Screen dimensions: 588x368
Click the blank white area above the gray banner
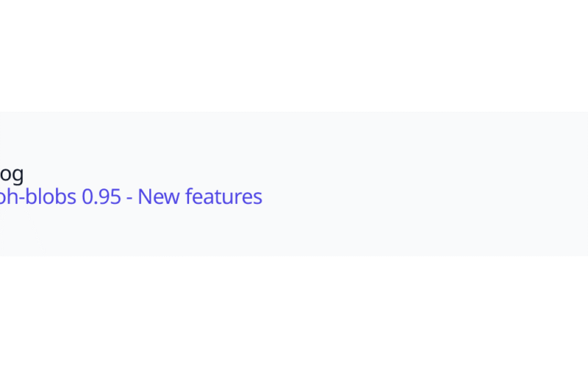pos(294,55)
